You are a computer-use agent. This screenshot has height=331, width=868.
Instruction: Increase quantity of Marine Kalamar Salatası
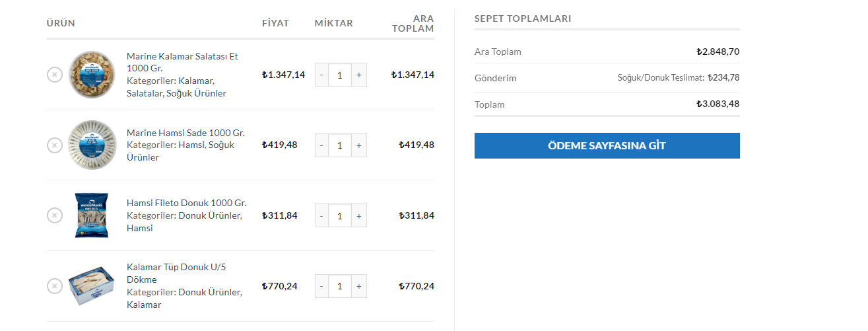358,75
